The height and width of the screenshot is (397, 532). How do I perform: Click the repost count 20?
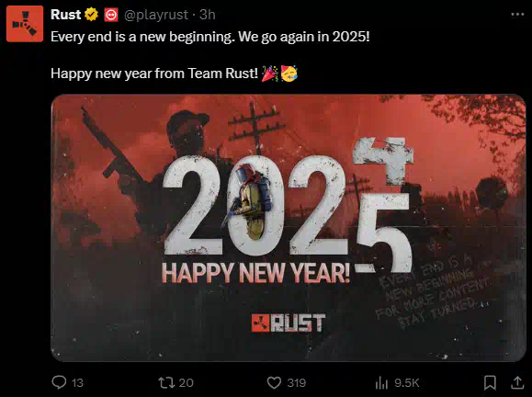186,382
